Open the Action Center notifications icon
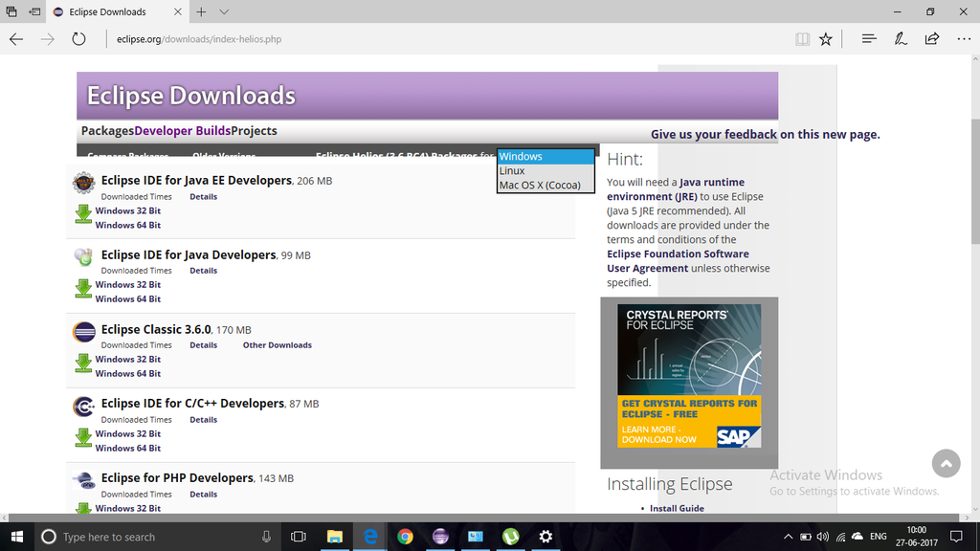The width and height of the screenshot is (980, 551). pyautogui.click(x=956, y=537)
